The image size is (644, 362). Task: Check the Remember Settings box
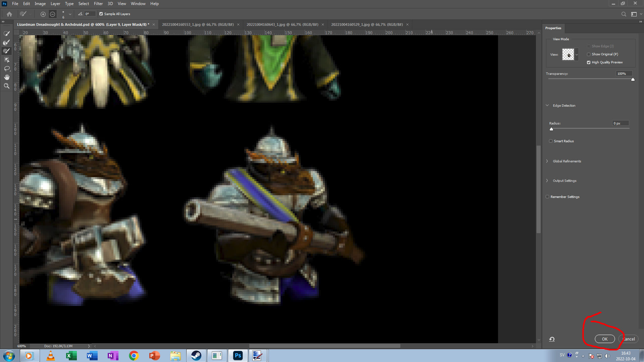click(x=547, y=197)
